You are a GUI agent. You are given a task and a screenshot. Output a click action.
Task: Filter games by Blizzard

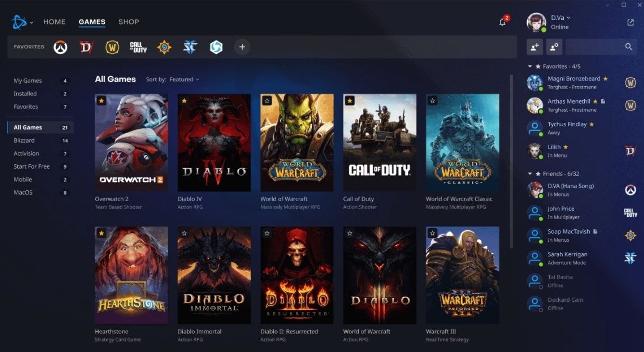[40, 141]
